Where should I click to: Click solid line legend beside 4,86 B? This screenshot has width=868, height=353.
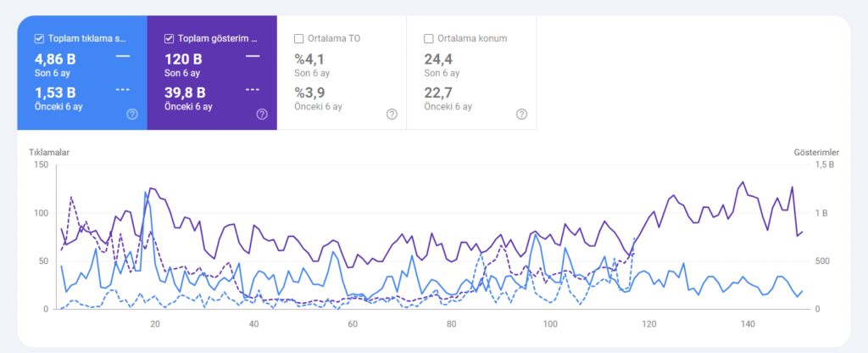pos(123,56)
